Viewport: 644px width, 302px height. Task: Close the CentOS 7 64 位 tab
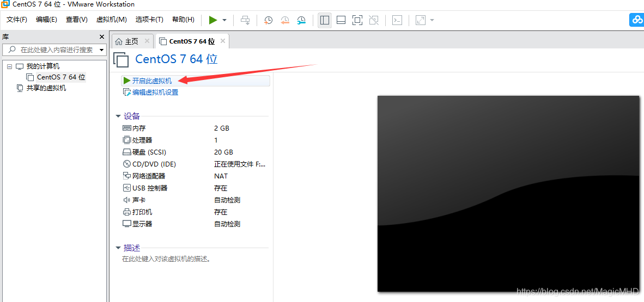tap(223, 41)
